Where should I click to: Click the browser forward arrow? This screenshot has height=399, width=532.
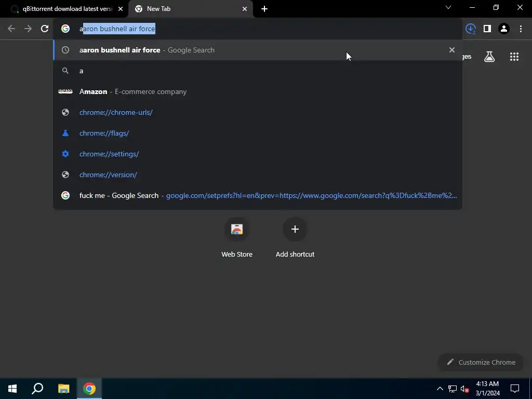pos(28,29)
